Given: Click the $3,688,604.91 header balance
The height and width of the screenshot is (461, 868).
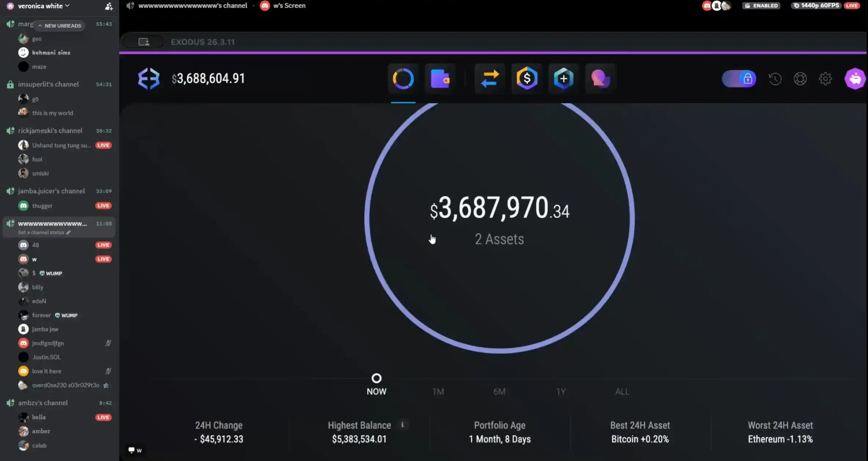Looking at the screenshot, I should [208, 78].
